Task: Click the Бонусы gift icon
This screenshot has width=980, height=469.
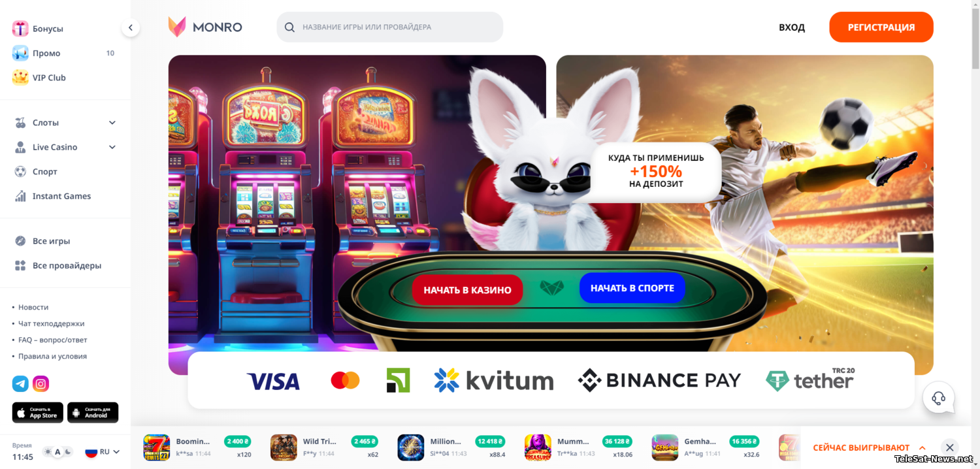Action: (x=20, y=29)
